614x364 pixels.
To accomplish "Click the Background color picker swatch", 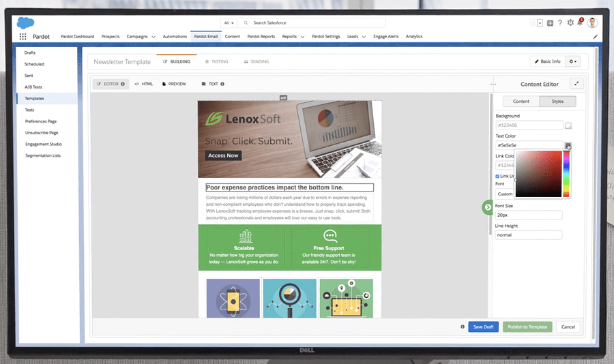I will click(568, 125).
